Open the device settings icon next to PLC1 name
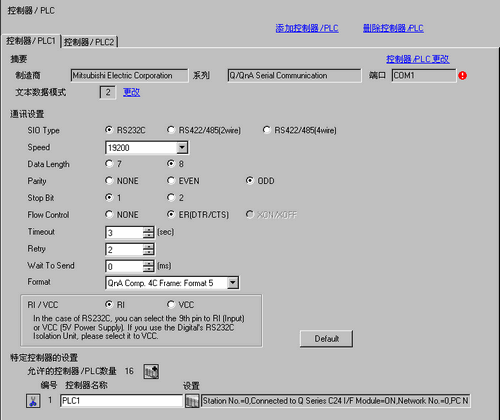The width and height of the screenshot is (500, 420). [x=192, y=401]
